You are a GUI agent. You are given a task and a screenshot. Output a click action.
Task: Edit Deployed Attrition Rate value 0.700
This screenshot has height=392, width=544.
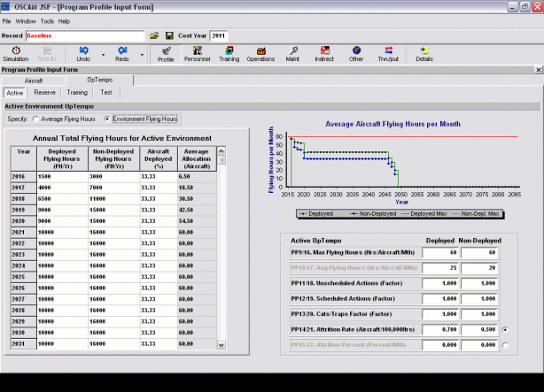(440, 329)
